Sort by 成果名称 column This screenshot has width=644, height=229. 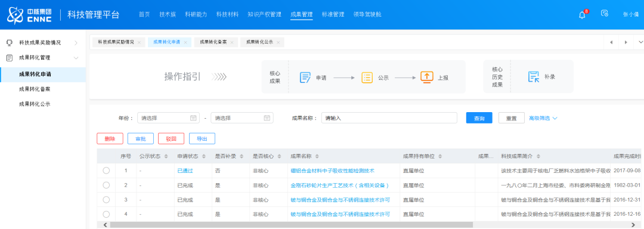[317, 156]
